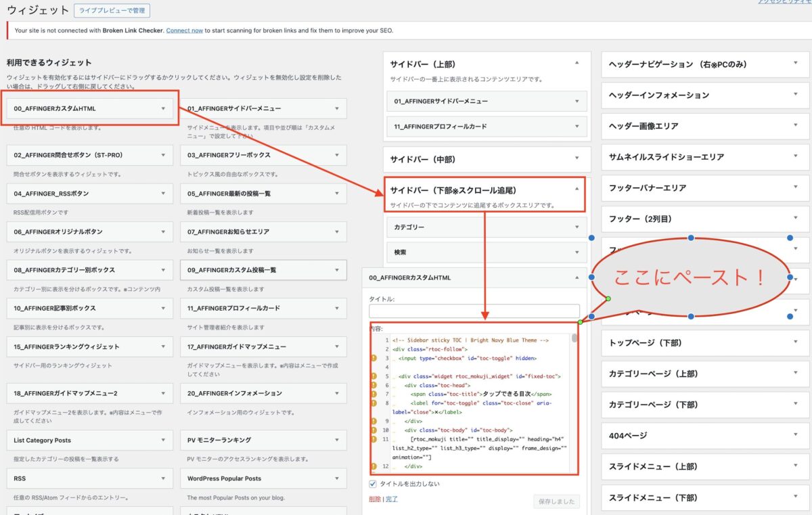Select the WordPress Popular Posts widget title
The height and width of the screenshot is (515, 812).
click(x=224, y=478)
